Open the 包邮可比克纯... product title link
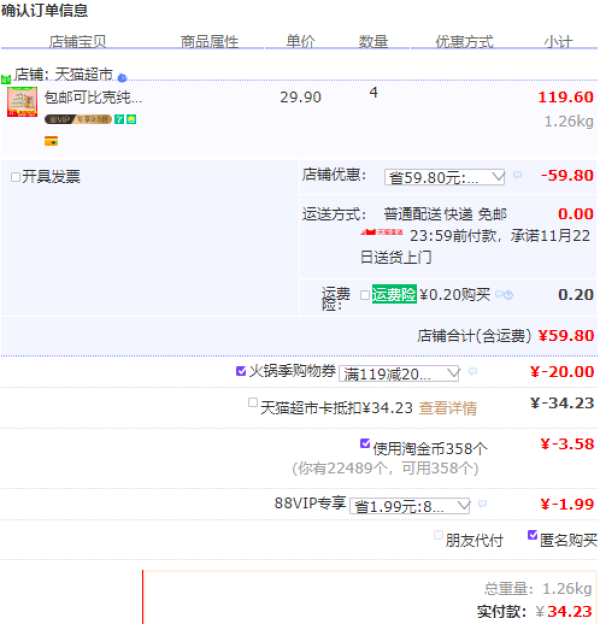 pos(93,97)
